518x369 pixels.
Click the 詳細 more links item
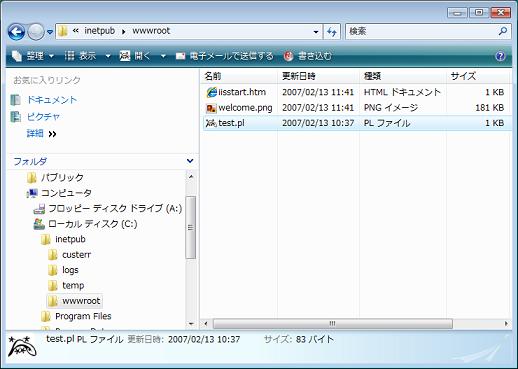(x=41, y=134)
